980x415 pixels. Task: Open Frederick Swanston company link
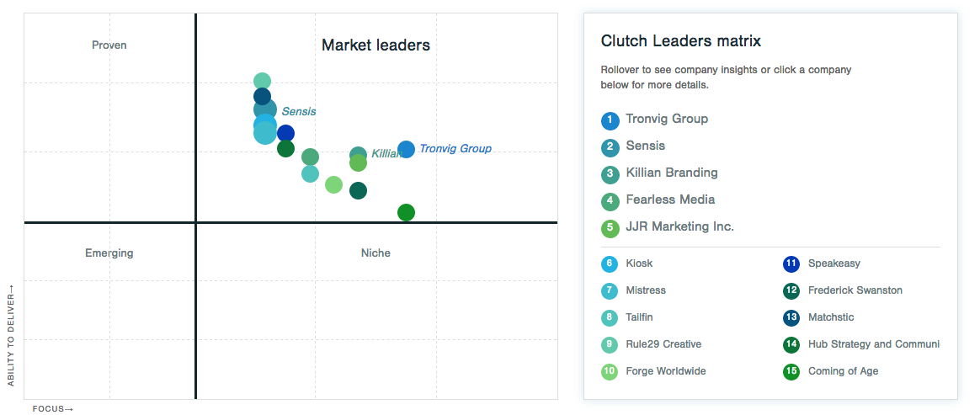pyautogui.click(x=855, y=290)
